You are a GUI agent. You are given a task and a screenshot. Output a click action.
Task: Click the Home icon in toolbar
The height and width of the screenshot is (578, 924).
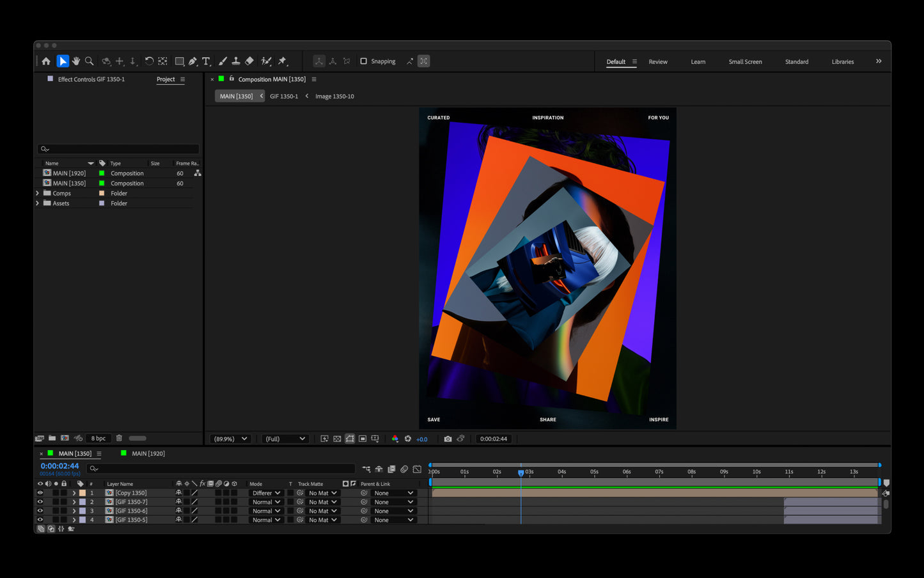coord(46,61)
